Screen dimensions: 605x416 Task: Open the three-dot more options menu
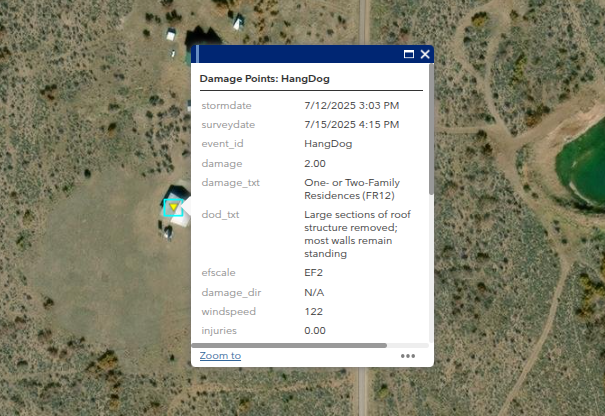408,356
